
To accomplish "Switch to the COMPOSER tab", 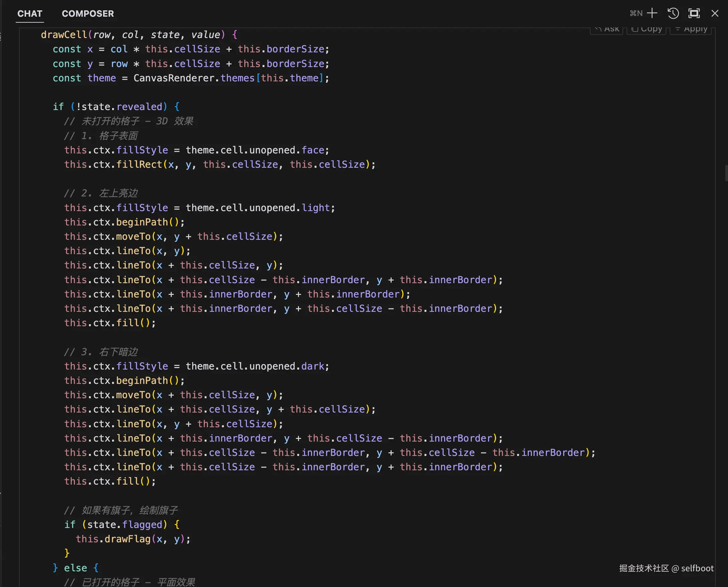I will 88,14.
